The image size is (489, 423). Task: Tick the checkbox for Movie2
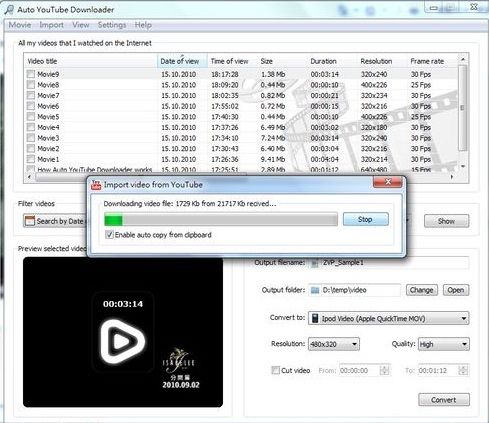point(31,149)
